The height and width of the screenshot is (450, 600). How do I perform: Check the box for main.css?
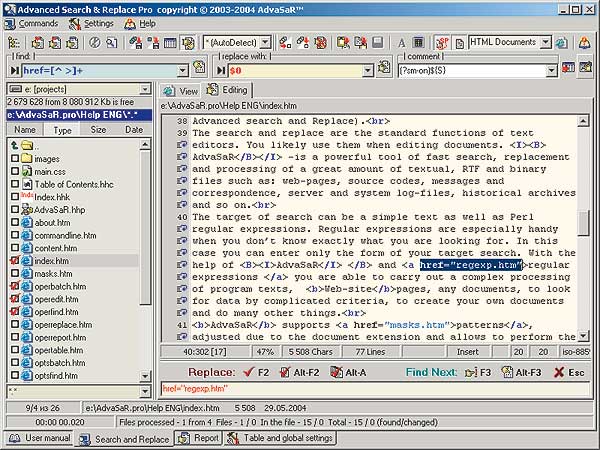tap(15, 171)
